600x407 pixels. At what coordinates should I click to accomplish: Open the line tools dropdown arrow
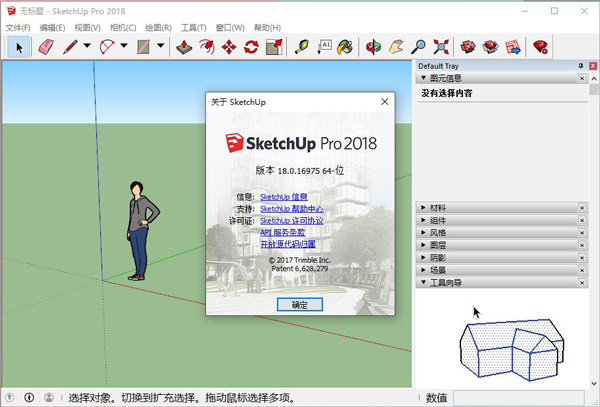[87, 46]
